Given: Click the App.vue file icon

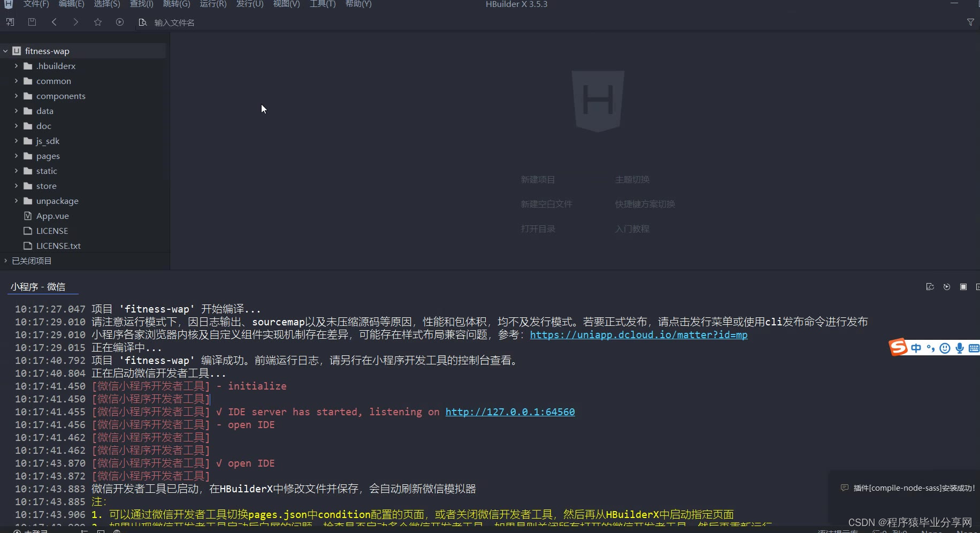Looking at the screenshot, I should click(x=28, y=216).
